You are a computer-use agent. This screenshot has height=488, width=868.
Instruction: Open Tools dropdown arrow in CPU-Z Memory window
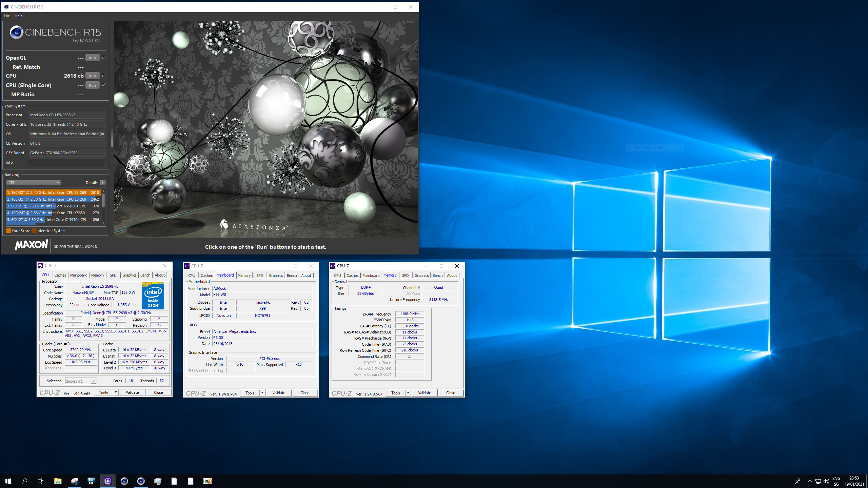408,393
